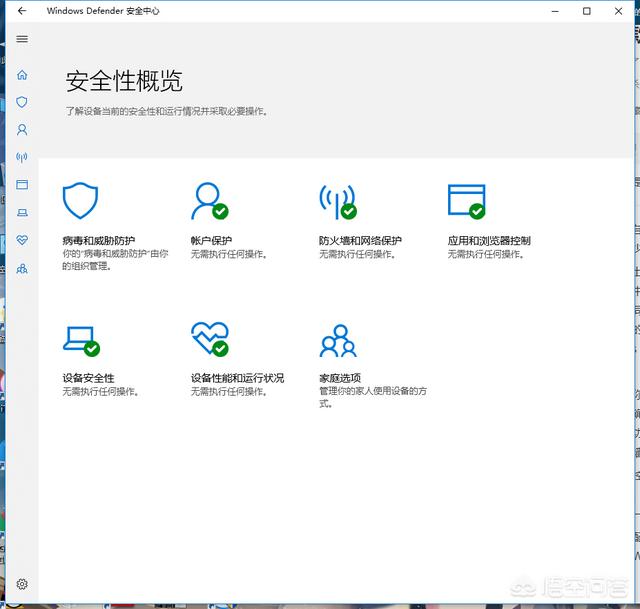Image resolution: width=640 pixels, height=609 pixels.
Task: Open family options icon in sidebar
Action: 22,269
